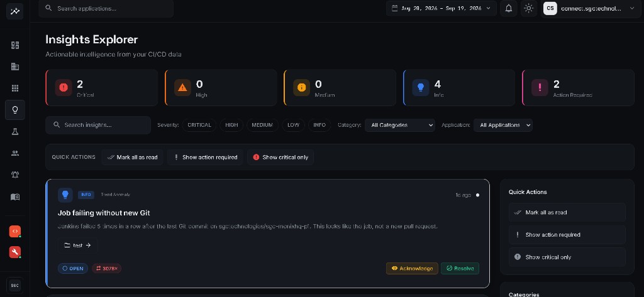Click Show critical only in side panel
This screenshot has width=644, height=297.
(567, 257)
